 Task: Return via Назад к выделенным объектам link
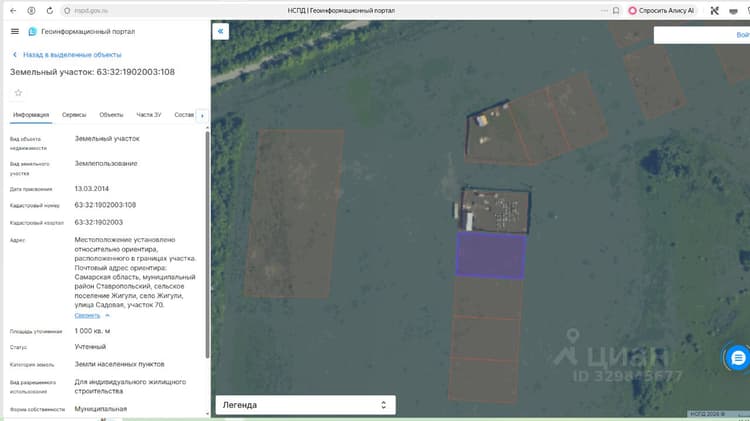[x=67, y=55]
